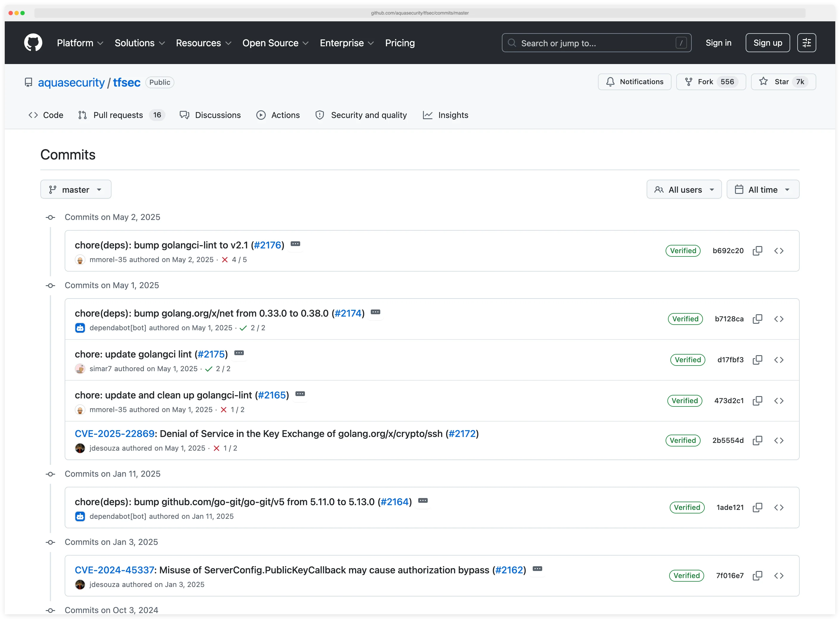
Task: Switch to Security and quality tab
Action: pos(361,115)
